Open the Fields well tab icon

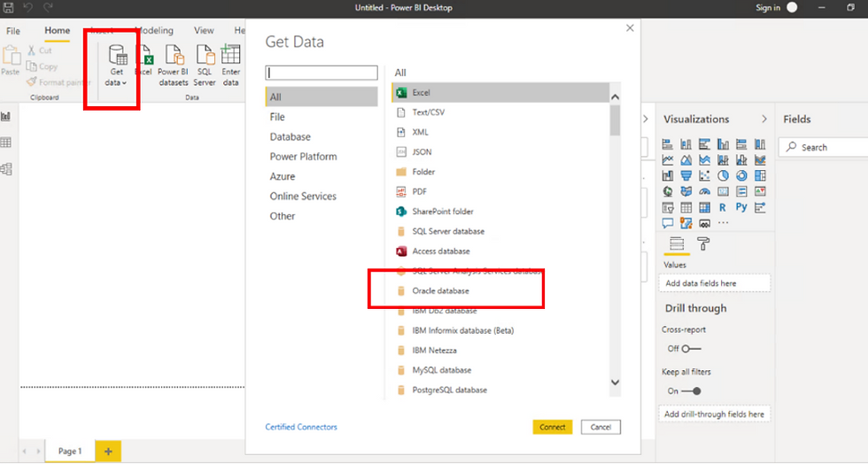tap(677, 244)
